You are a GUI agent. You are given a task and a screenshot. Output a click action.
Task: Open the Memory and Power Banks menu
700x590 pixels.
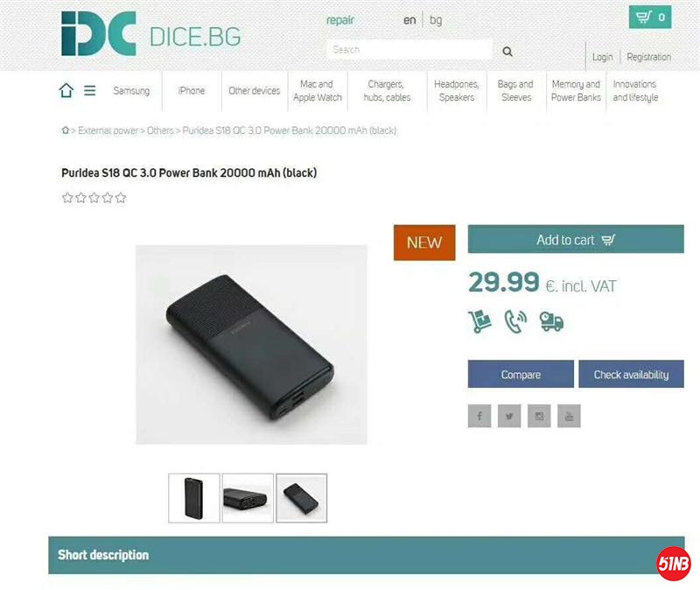(576, 91)
